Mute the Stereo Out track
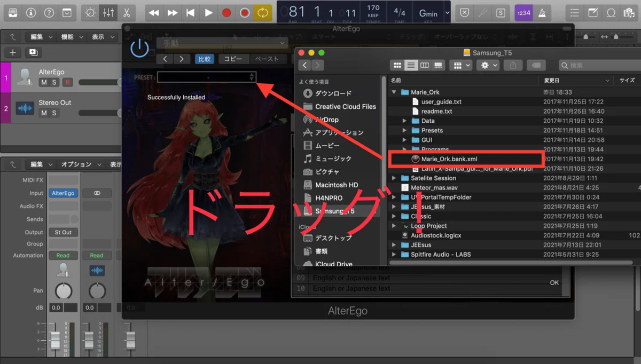 pyautogui.click(x=44, y=113)
